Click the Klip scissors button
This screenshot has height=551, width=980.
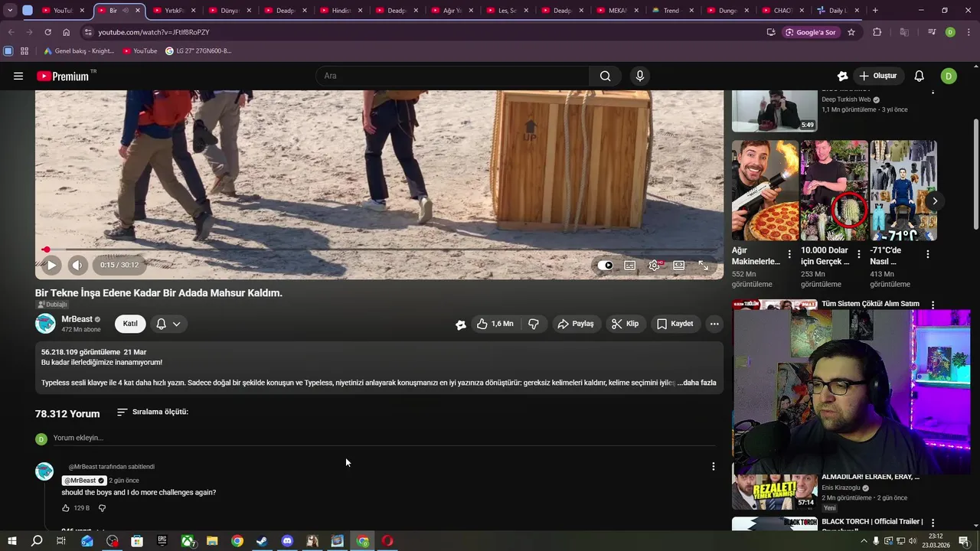(x=625, y=324)
